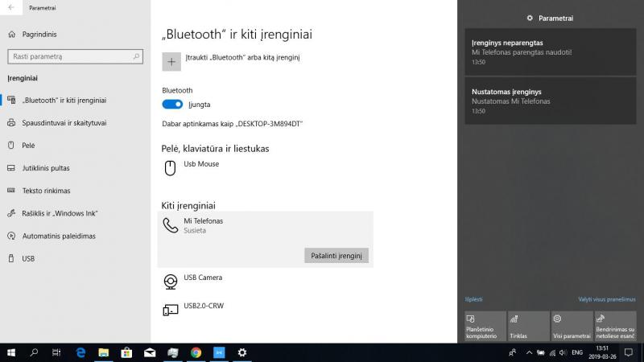644x362 pixels.
Task: Click DESKTOP-3M894DT discoverable name text
Action: click(x=269, y=124)
